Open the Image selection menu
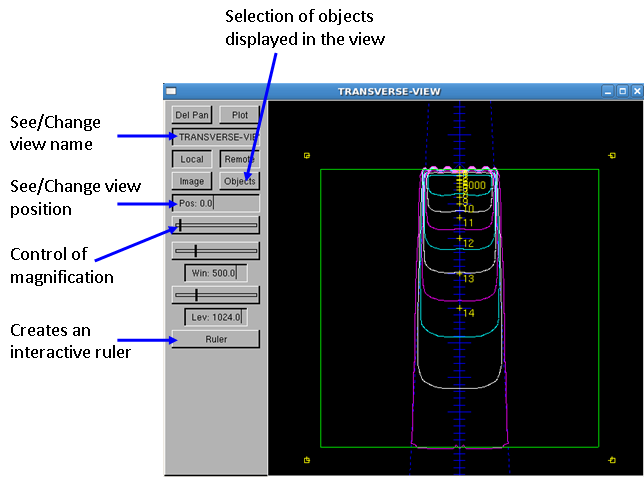The width and height of the screenshot is (644, 477). point(191,181)
